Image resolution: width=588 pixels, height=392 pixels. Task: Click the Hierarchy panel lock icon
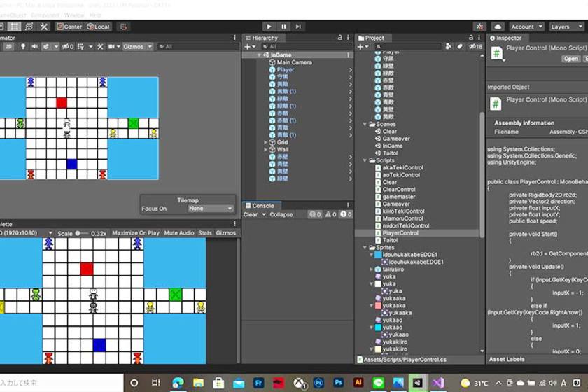click(340, 38)
